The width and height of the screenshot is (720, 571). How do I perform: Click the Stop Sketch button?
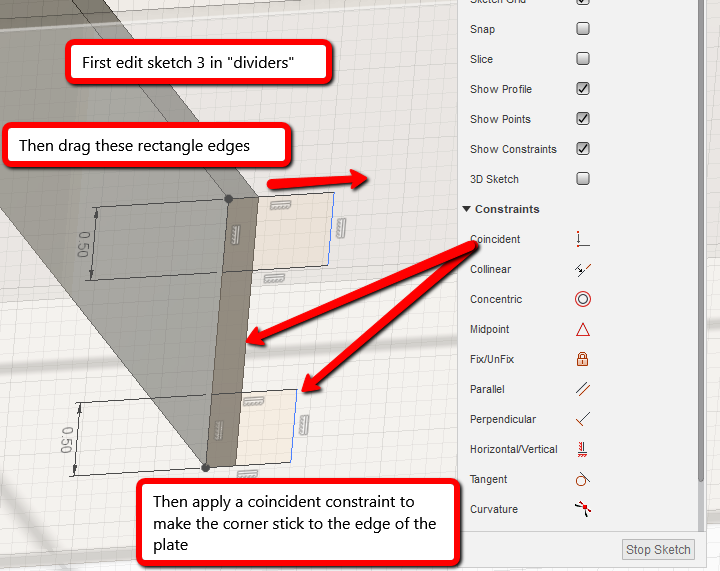coord(658,549)
